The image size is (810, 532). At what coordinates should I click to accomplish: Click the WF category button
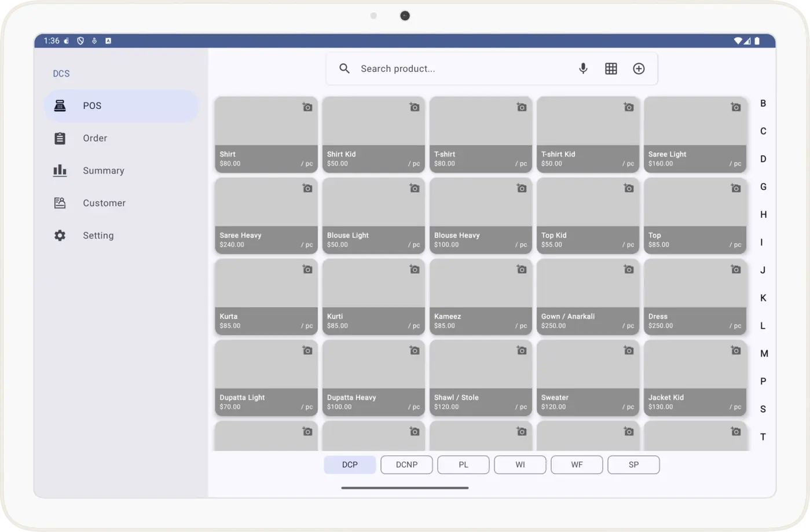coord(577,464)
